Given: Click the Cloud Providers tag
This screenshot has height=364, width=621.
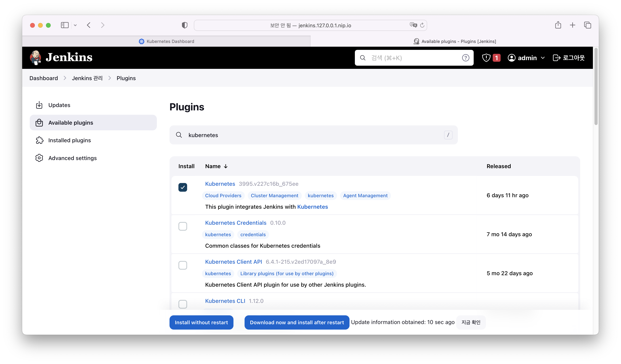Looking at the screenshot, I should [x=223, y=196].
